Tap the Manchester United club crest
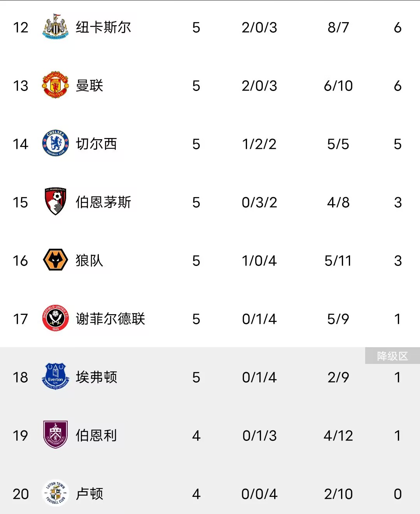420x514 pixels. [56, 85]
